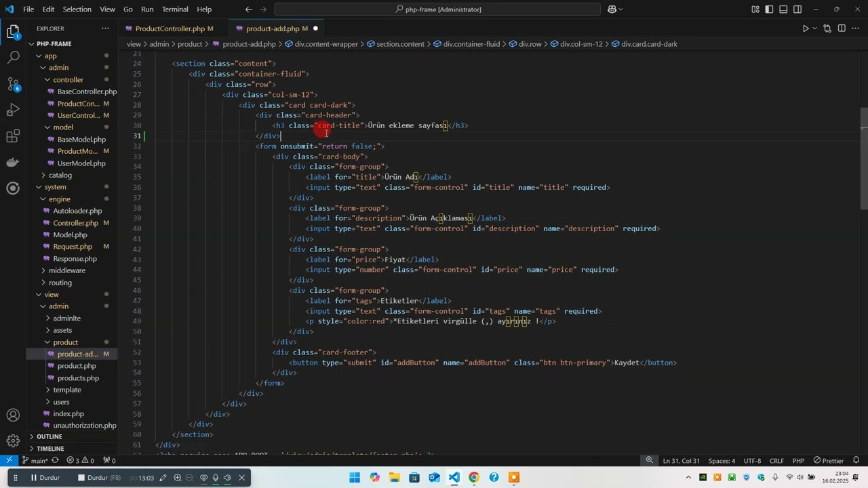This screenshot has width=868, height=488.
Task: Switch to the ProductController.php tab
Action: click(x=170, y=28)
